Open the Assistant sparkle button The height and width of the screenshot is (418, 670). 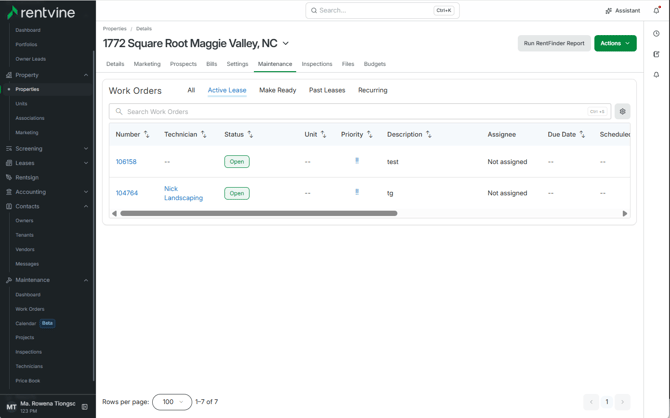click(x=623, y=11)
